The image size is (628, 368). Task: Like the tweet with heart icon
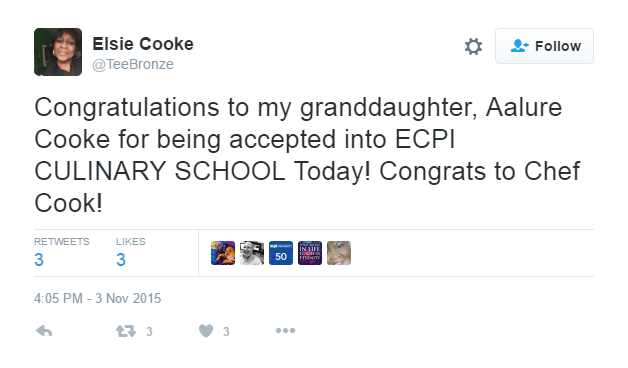click(x=206, y=331)
